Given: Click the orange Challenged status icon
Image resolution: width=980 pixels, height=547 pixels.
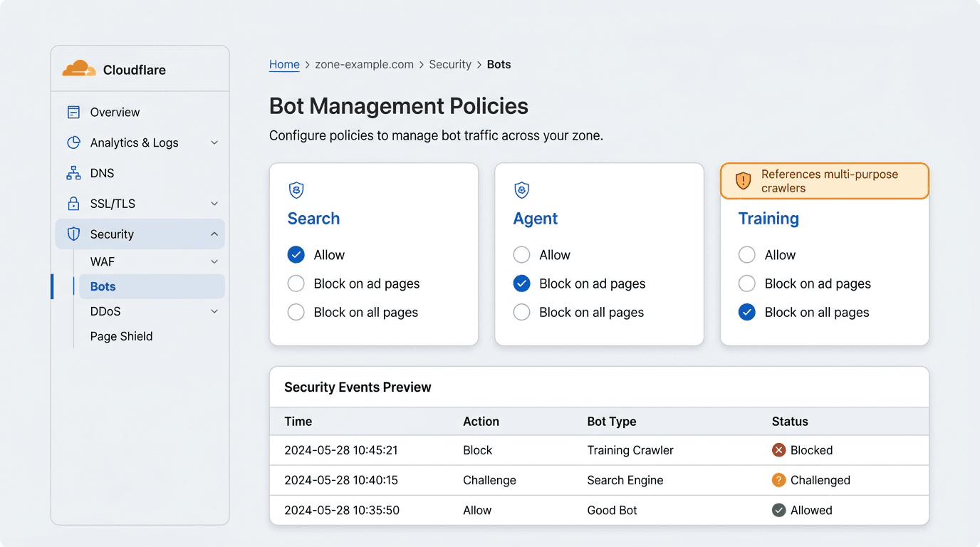Looking at the screenshot, I should point(778,480).
